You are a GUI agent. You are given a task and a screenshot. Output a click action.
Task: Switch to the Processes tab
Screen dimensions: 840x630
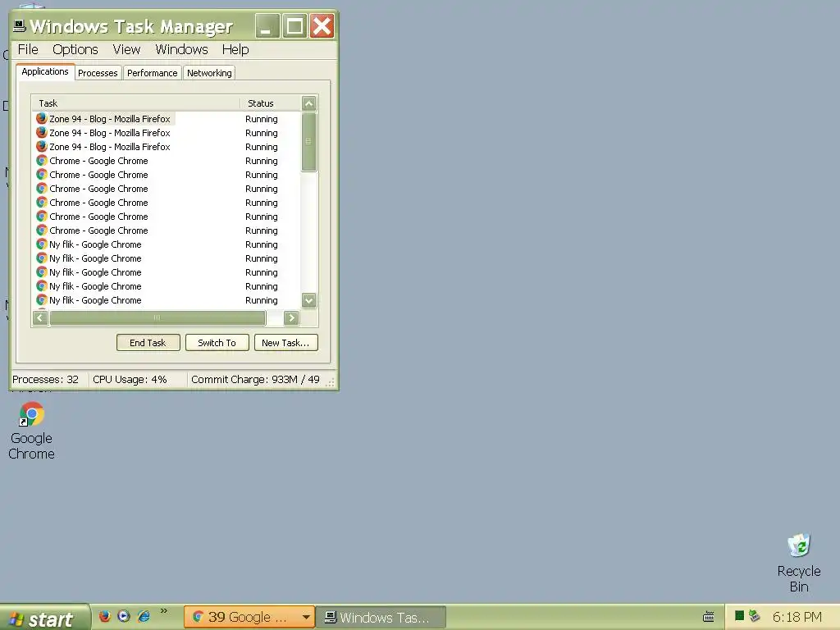pos(98,73)
